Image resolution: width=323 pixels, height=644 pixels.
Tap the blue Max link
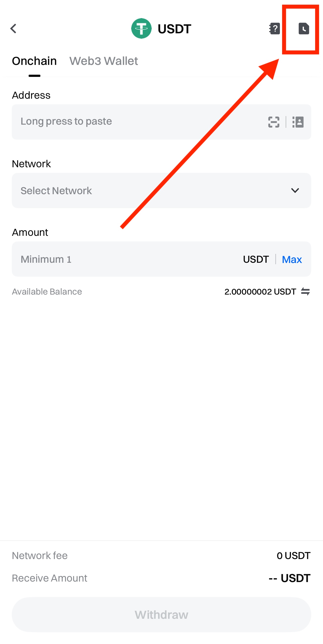click(292, 259)
